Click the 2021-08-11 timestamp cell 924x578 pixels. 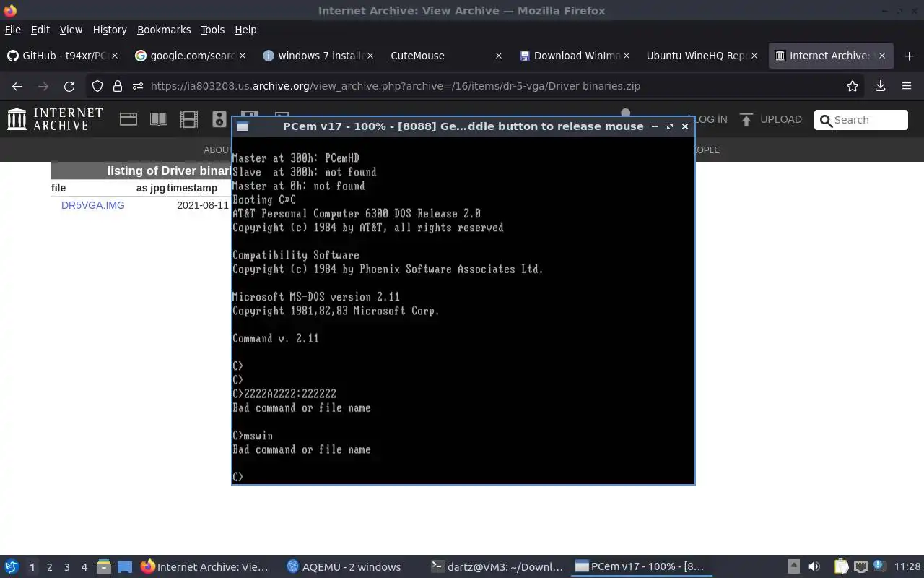click(x=202, y=205)
